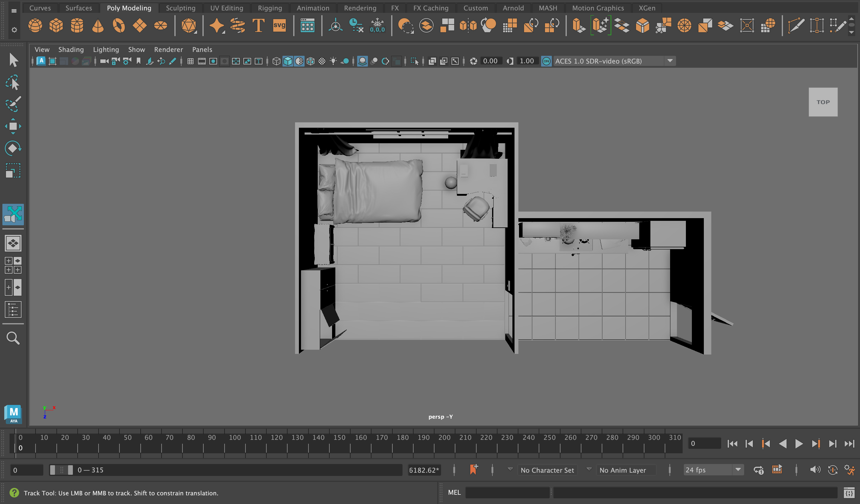Select the Rotate tool
This screenshot has height=504, width=860.
13,148
